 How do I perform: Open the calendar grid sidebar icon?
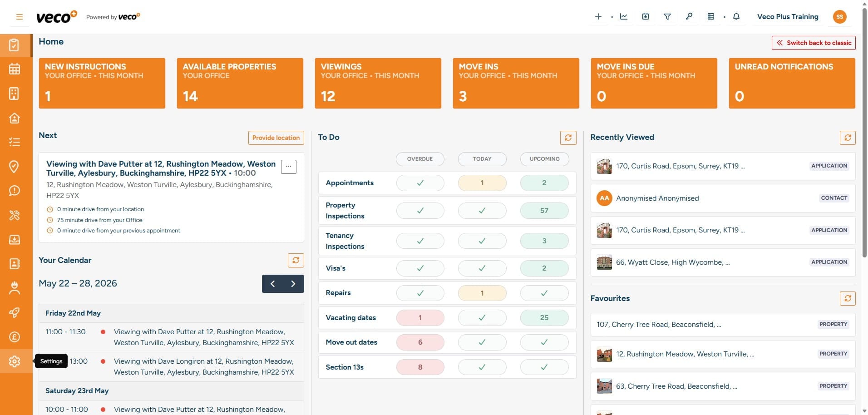(15, 69)
